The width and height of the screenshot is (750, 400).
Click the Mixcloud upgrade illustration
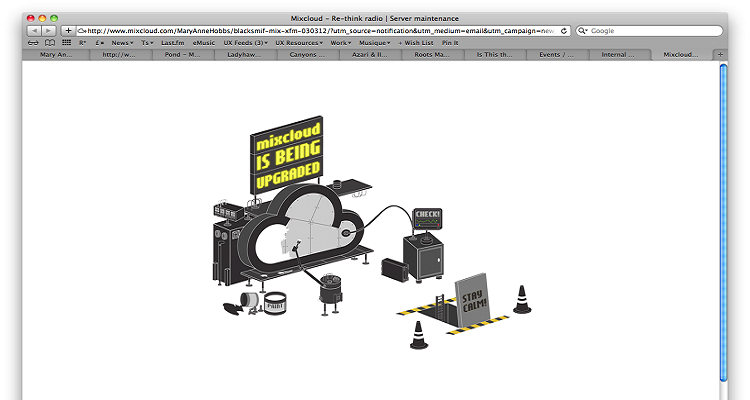372,232
